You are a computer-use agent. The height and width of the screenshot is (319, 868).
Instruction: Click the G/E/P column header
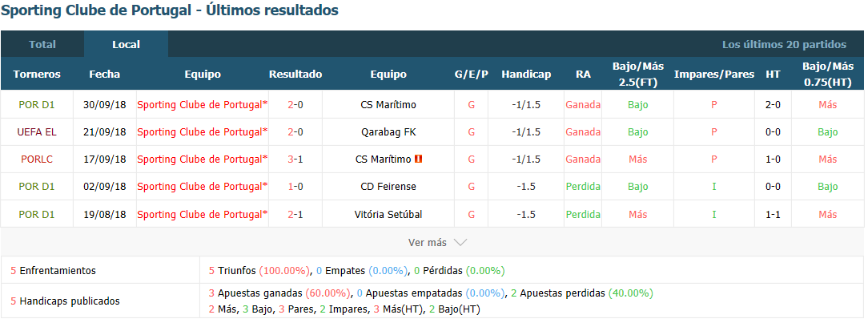[471, 75]
